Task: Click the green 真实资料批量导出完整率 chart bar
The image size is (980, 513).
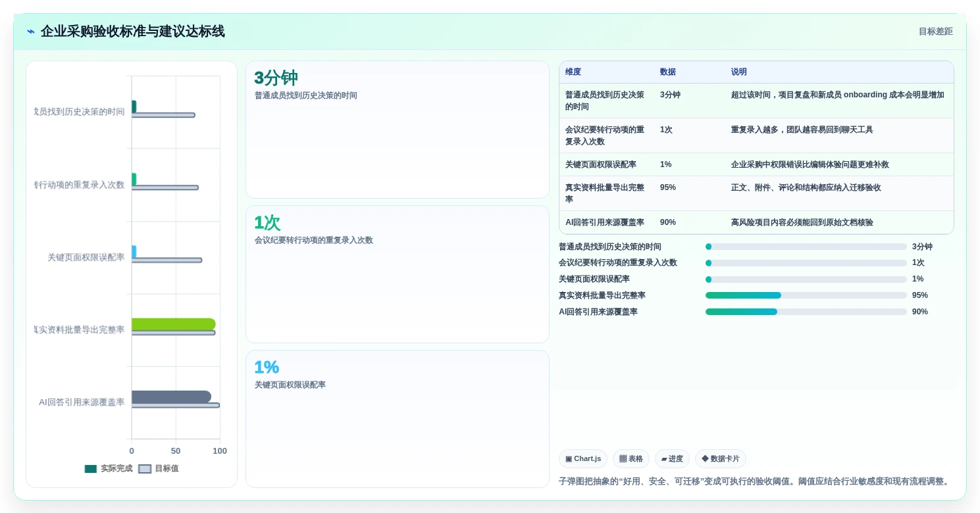Action: click(x=174, y=324)
